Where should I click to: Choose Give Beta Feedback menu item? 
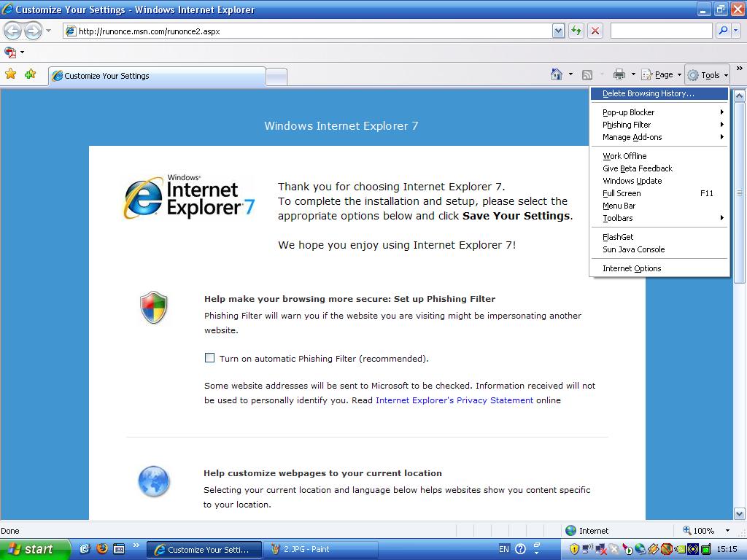coord(659,168)
